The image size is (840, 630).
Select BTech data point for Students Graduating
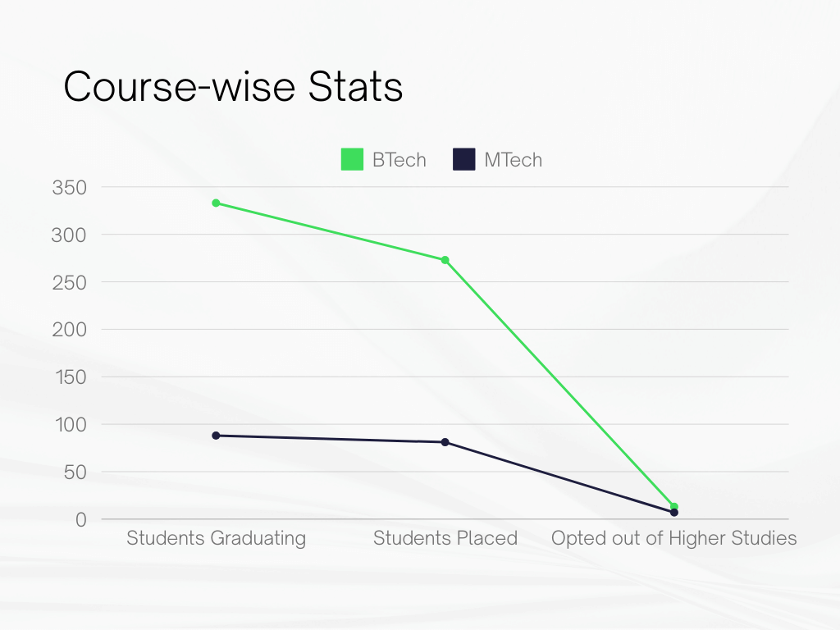tap(216, 203)
